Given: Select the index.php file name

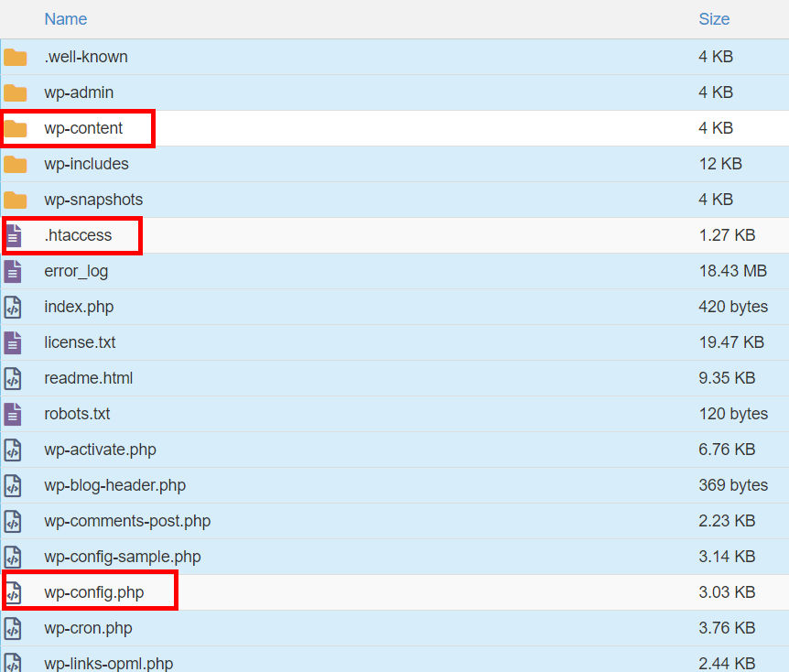Looking at the screenshot, I should [x=79, y=307].
